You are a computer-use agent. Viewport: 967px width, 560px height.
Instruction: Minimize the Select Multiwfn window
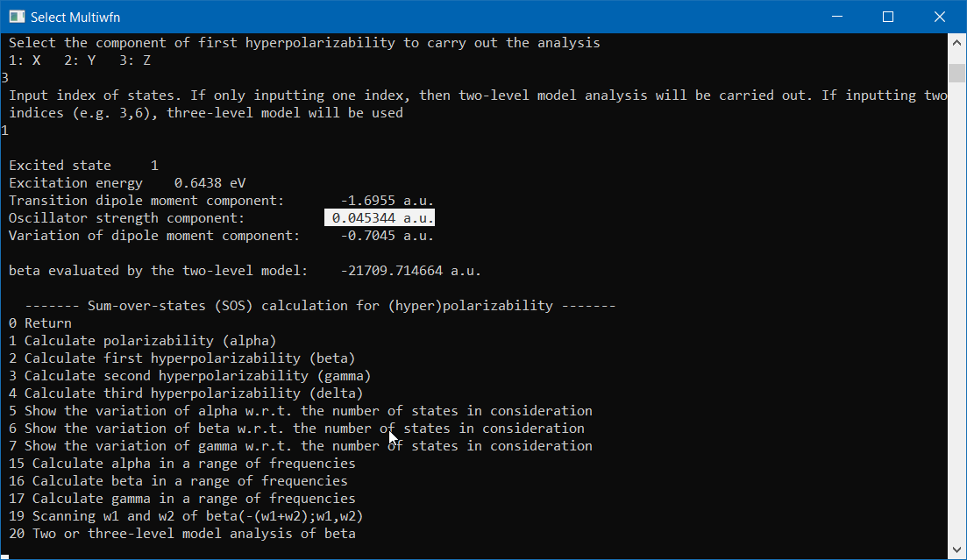click(x=837, y=17)
